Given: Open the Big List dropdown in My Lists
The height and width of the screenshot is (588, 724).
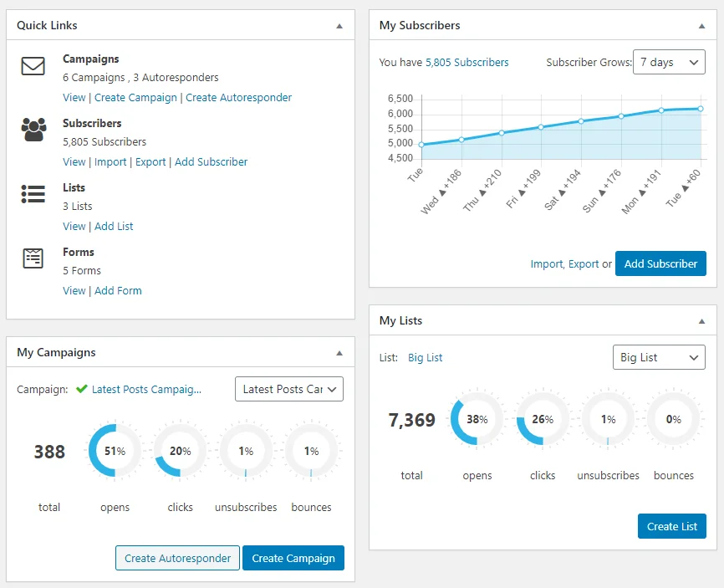Looking at the screenshot, I should pyautogui.click(x=659, y=357).
